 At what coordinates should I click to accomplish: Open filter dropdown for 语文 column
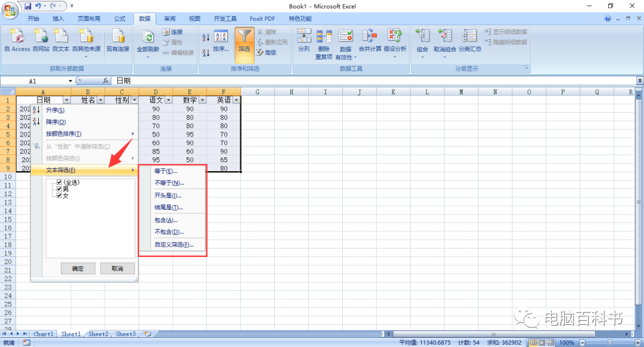point(168,100)
